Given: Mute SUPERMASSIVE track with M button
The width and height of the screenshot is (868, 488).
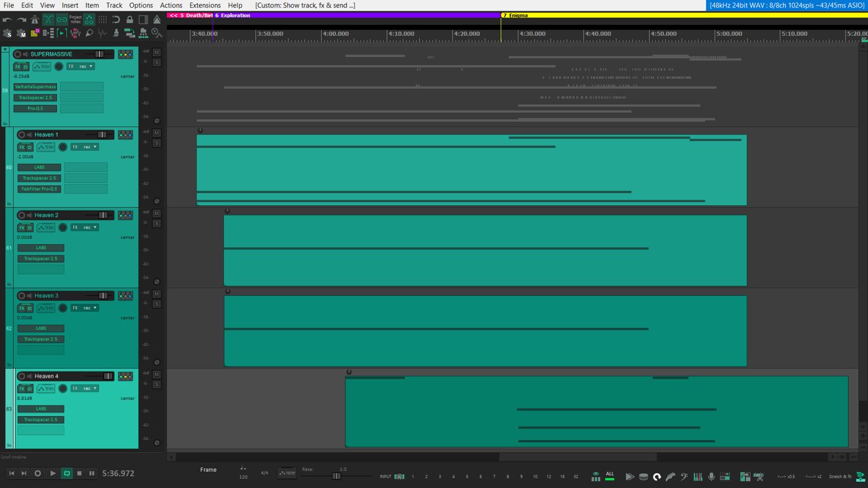Looking at the screenshot, I should (157, 53).
